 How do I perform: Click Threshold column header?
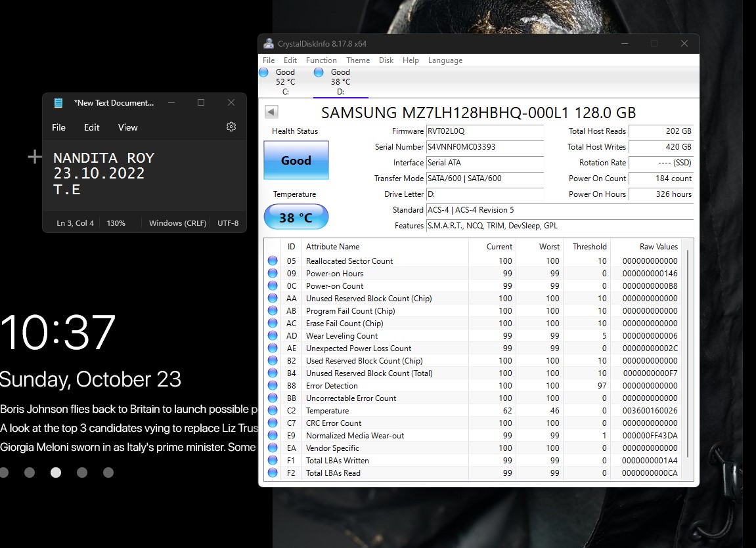(589, 247)
